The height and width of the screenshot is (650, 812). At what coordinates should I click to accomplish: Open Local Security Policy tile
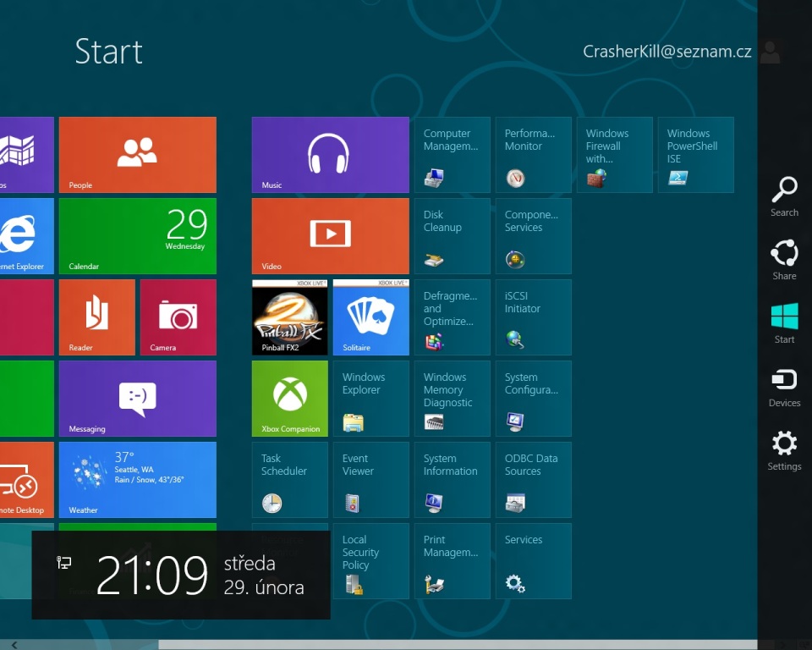pyautogui.click(x=370, y=561)
